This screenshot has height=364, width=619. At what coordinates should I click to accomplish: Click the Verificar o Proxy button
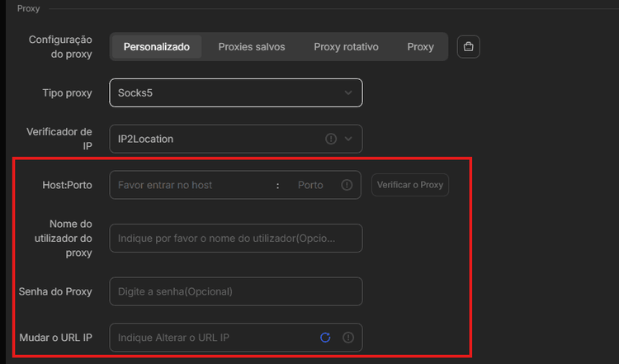pyautogui.click(x=410, y=185)
